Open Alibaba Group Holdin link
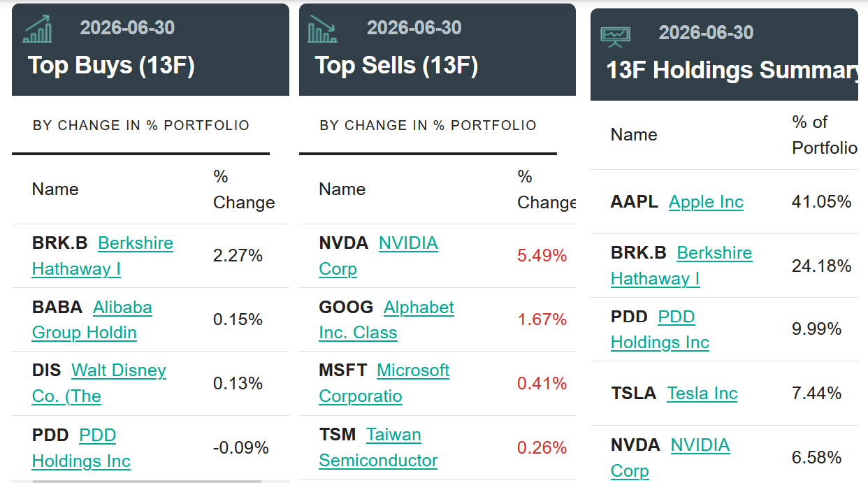The width and height of the screenshot is (868, 483). click(92, 319)
